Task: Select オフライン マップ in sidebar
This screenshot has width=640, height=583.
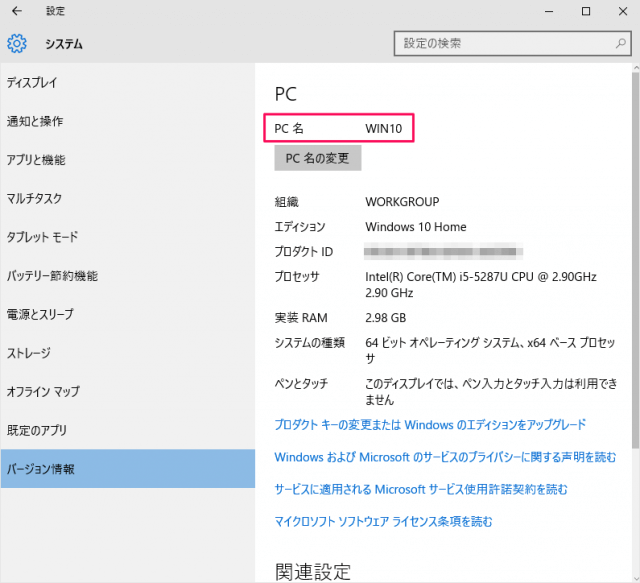Action: [x=127, y=392]
